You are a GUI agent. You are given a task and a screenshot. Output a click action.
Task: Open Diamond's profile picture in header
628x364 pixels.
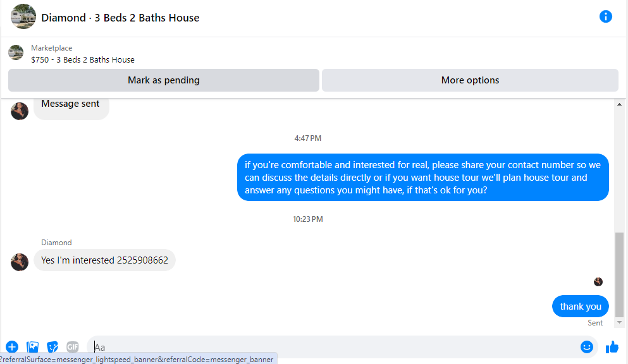point(23,17)
